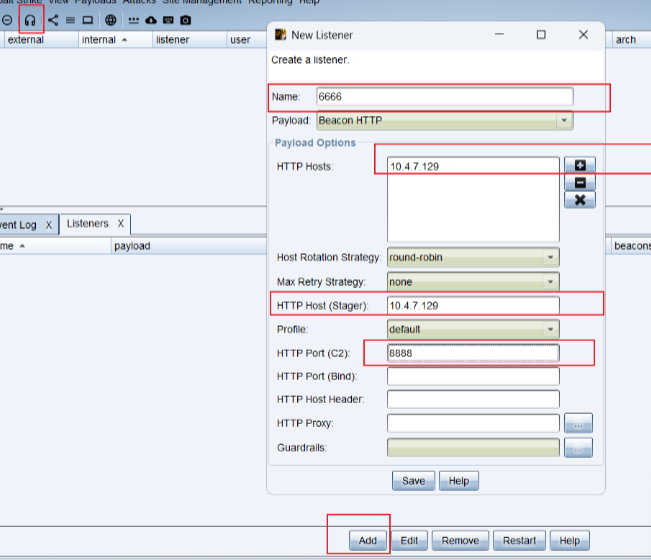Screen dimensions: 651x560
Task: Show target table laptop icon
Action: tap(88, 20)
